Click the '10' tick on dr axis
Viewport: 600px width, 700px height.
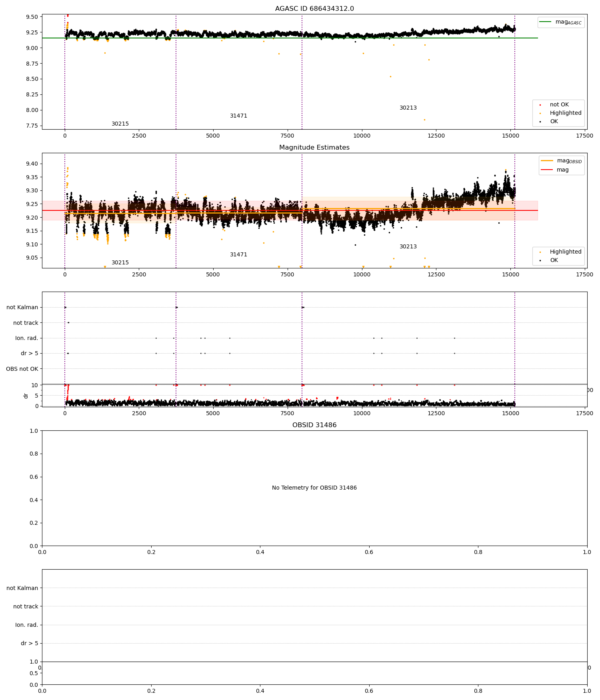coord(35,385)
